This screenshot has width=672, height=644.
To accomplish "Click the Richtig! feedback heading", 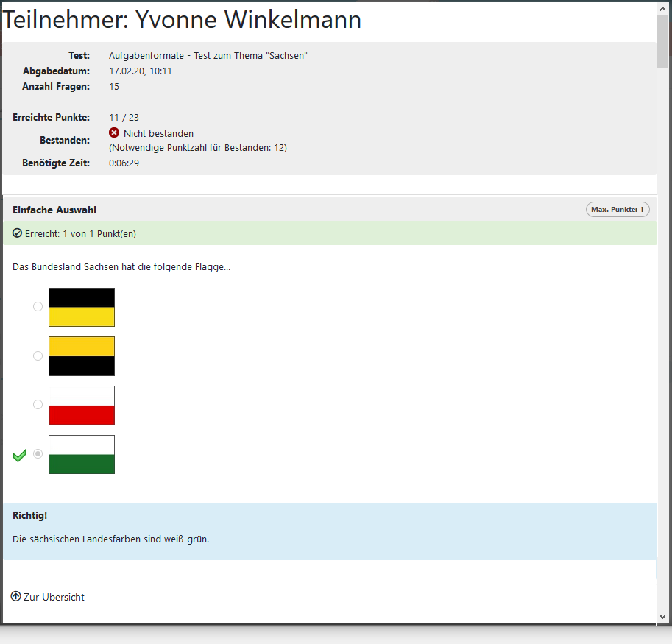I will [30, 515].
